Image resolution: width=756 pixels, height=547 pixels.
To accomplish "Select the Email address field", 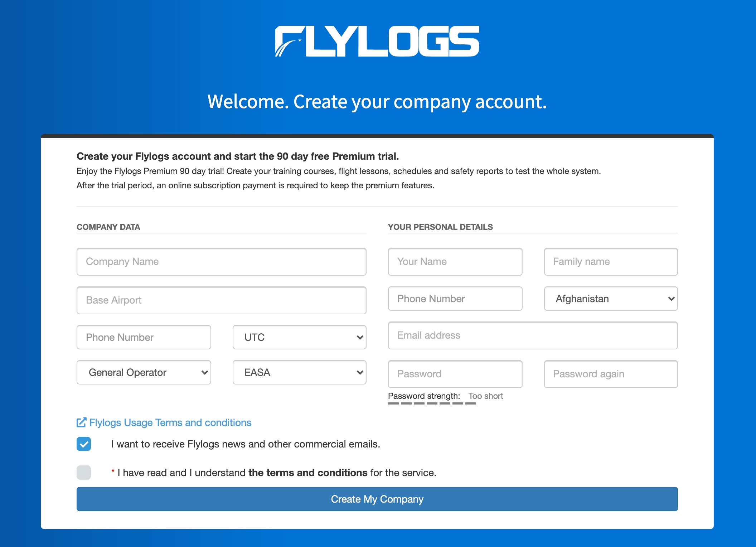I will 533,335.
